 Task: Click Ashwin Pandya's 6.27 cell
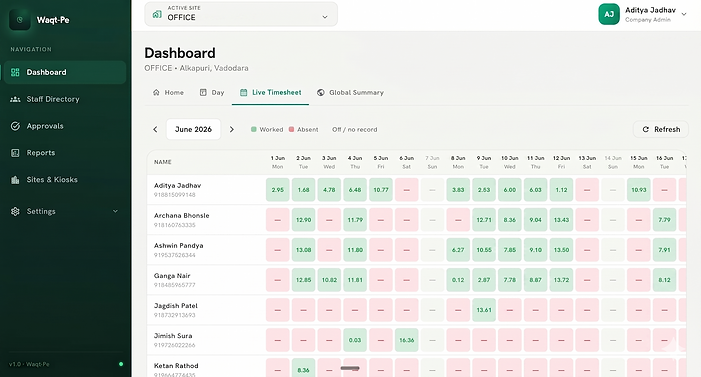click(458, 250)
